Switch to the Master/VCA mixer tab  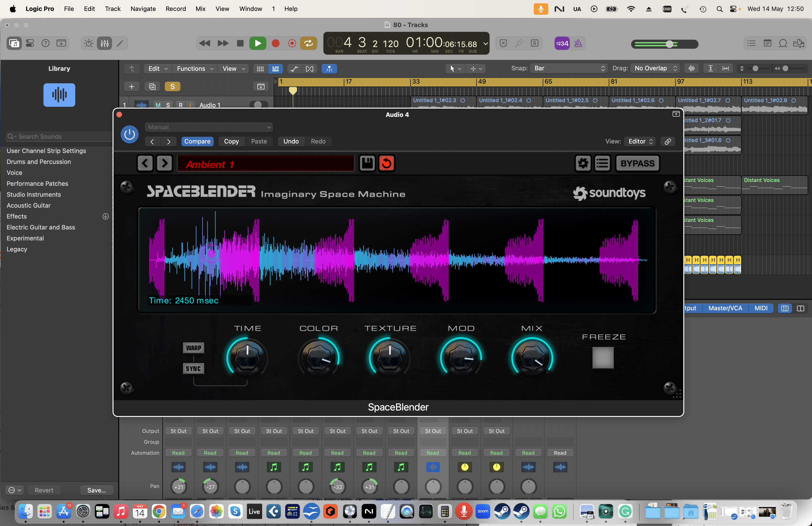point(725,308)
